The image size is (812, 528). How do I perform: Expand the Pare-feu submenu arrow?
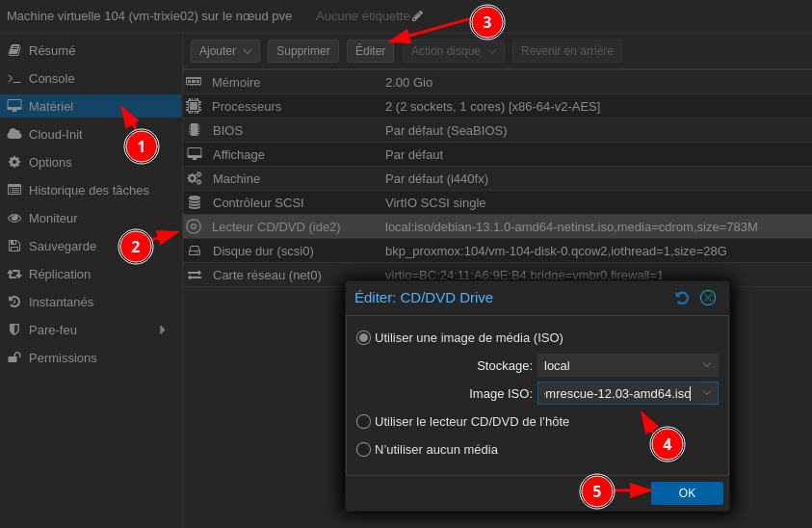162,330
